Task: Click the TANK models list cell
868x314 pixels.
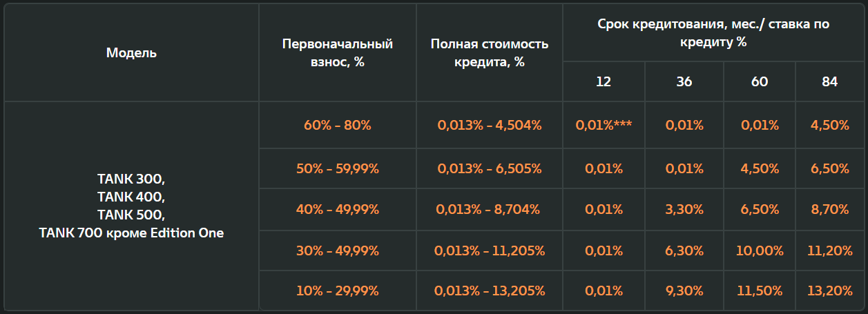Action: click(131, 206)
